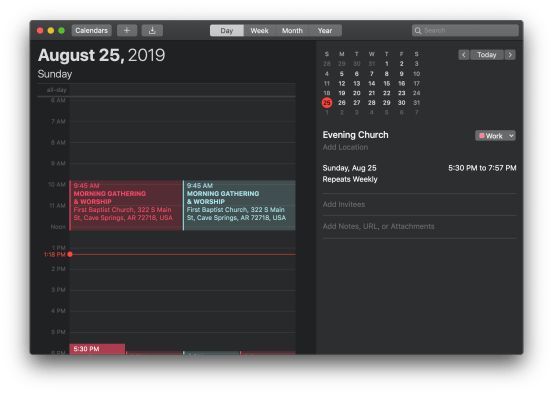
Task: Switch to Year view
Action: click(x=325, y=30)
